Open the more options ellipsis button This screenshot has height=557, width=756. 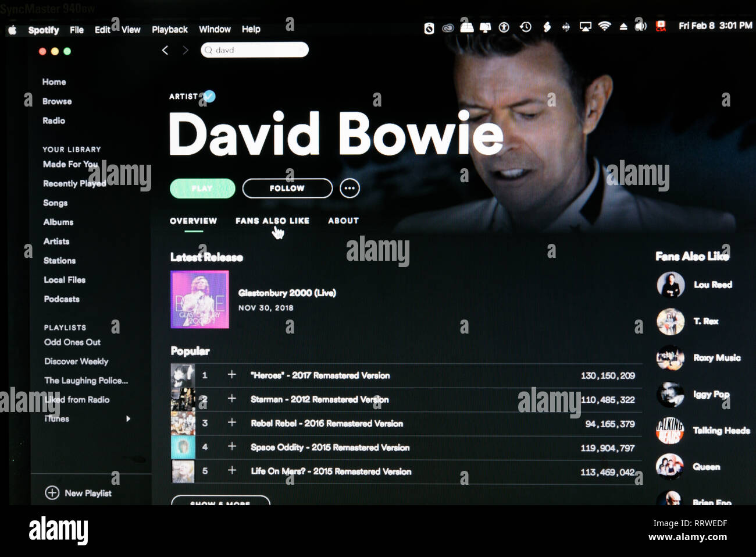pyautogui.click(x=350, y=188)
